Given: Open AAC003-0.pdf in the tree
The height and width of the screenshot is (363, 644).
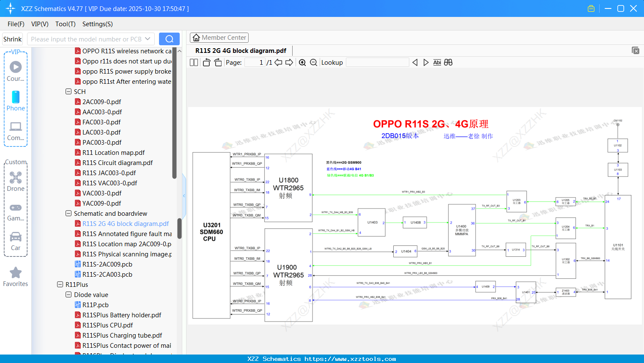Looking at the screenshot, I should click(102, 112).
